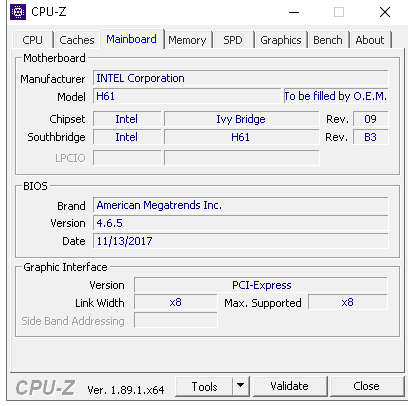Screen dimensions: 408x406
Task: Click the empty Side Band Addressing field
Action: 175,320
